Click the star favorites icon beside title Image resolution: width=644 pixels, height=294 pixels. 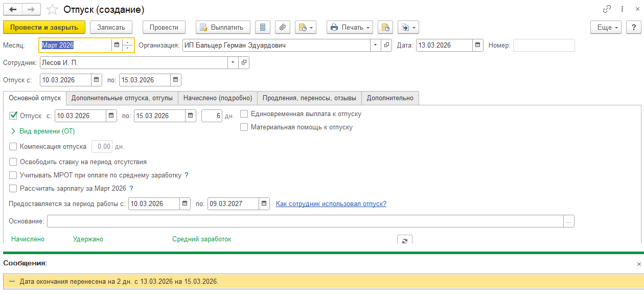pyautogui.click(x=52, y=10)
